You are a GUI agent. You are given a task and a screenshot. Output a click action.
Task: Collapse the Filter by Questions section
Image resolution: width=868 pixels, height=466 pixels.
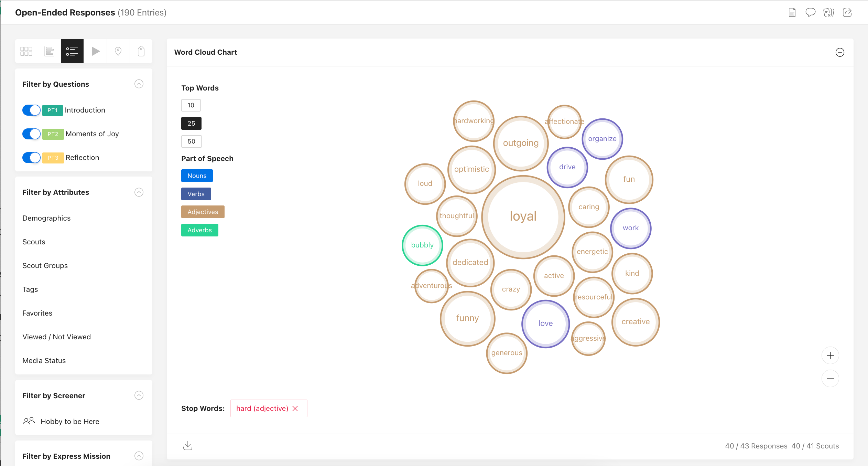[x=139, y=84]
